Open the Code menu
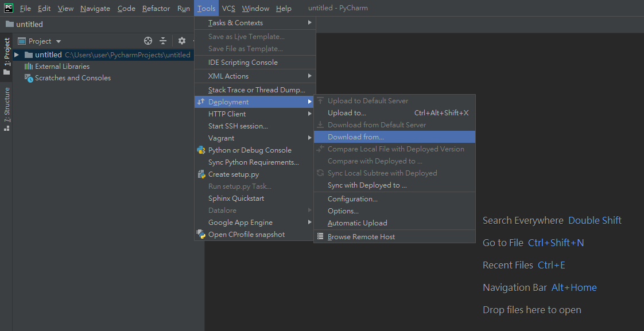 126,8
